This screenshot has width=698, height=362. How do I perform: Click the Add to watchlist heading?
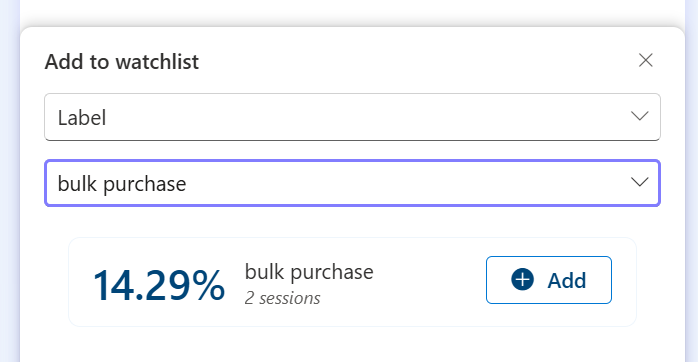point(122,61)
